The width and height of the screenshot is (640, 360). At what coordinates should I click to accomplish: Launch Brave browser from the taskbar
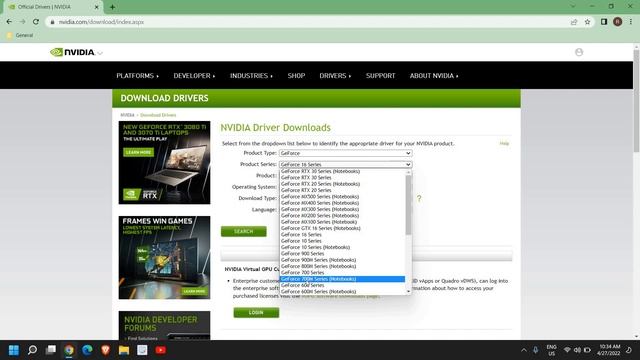point(106,350)
